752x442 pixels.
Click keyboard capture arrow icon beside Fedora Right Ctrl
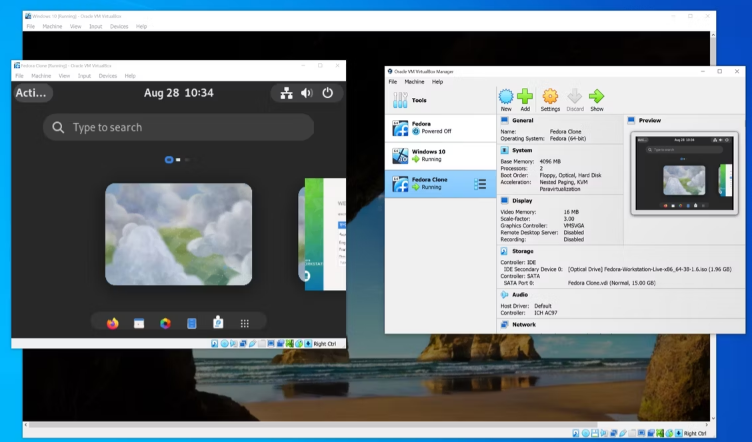pyautogui.click(x=308, y=344)
